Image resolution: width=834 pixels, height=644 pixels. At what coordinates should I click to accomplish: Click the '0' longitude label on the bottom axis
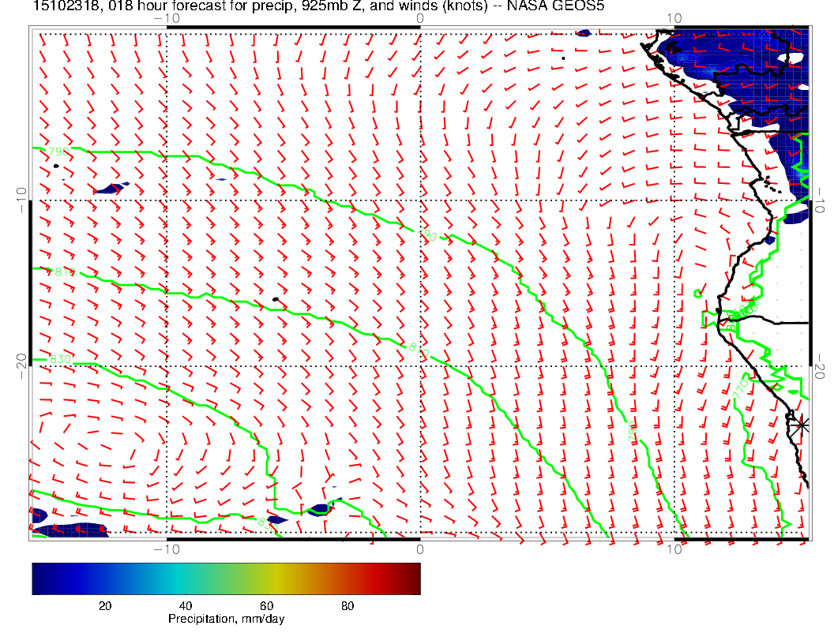419,549
